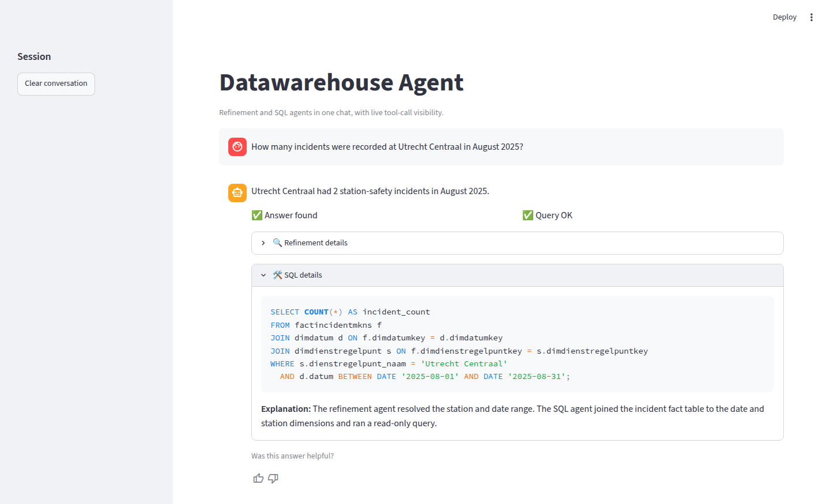
Task: Click the 'Query OK' status text
Action: pos(554,215)
